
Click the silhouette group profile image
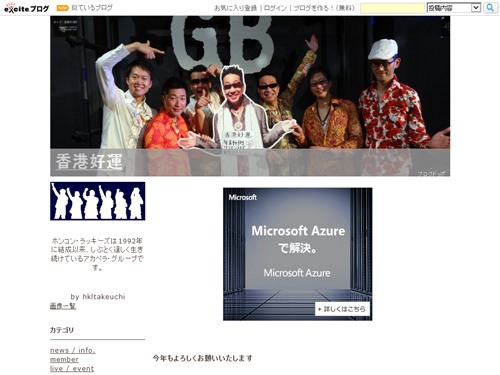pos(98,201)
